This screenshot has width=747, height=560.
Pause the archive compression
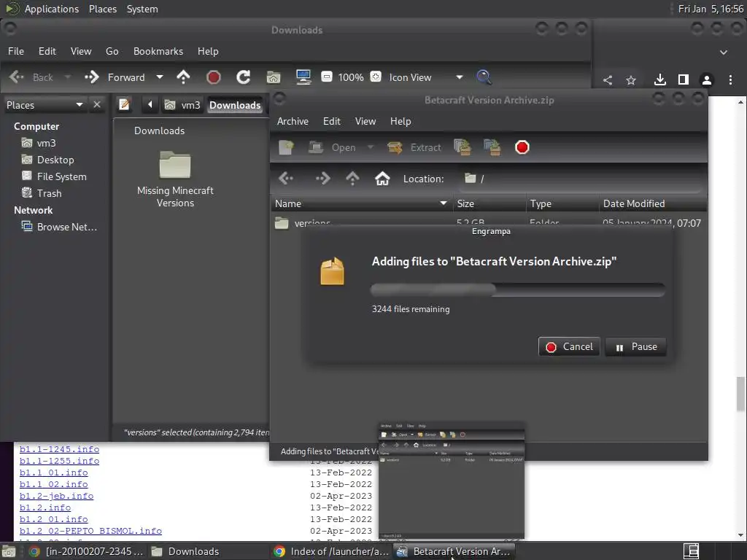[636, 346]
